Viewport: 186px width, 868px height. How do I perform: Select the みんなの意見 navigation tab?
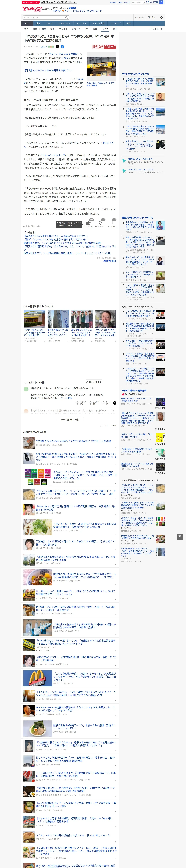(98, 24)
